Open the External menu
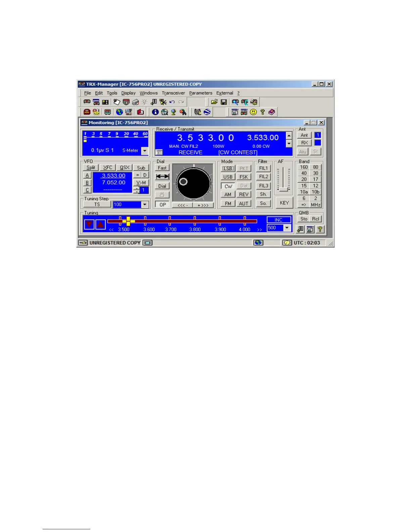411x532 pixels. 225,93
